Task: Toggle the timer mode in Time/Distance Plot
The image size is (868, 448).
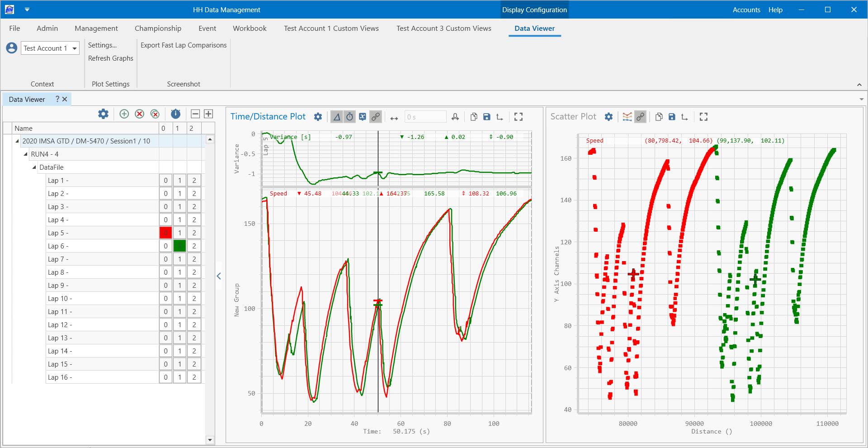Action: (350, 117)
